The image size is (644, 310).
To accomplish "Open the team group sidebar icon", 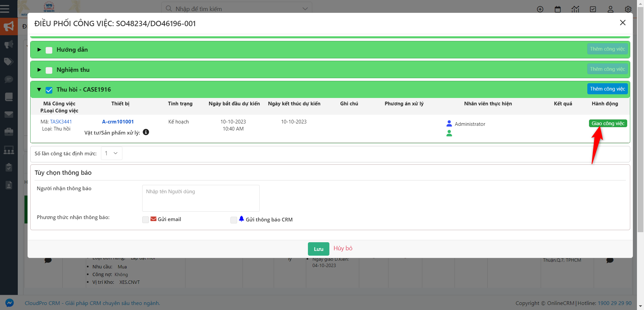I will (x=9, y=150).
